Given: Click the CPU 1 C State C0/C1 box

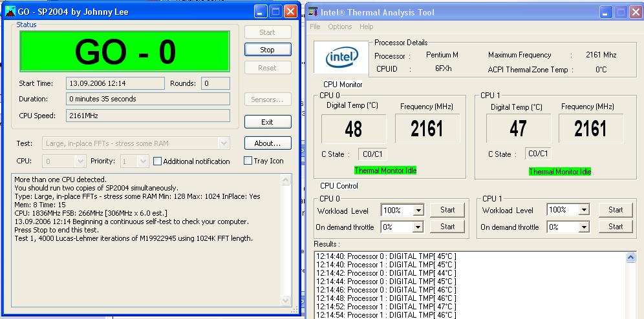Looking at the screenshot, I should pos(538,154).
